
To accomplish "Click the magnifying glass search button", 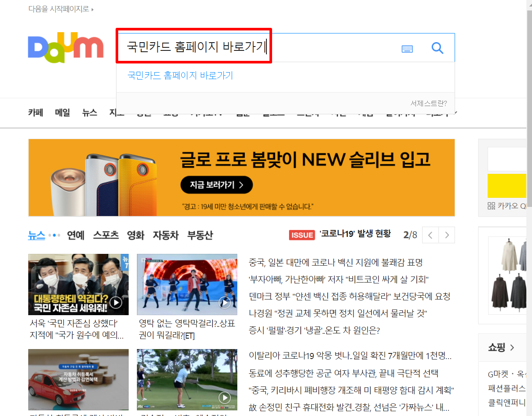I will tap(437, 48).
